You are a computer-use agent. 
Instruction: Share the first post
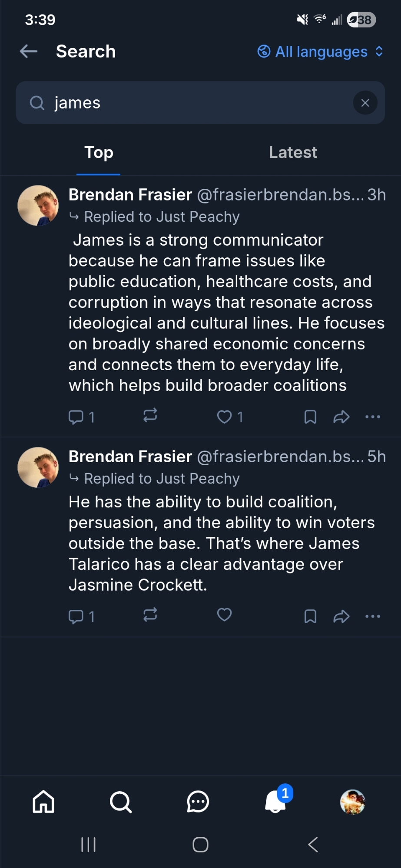[x=341, y=417]
